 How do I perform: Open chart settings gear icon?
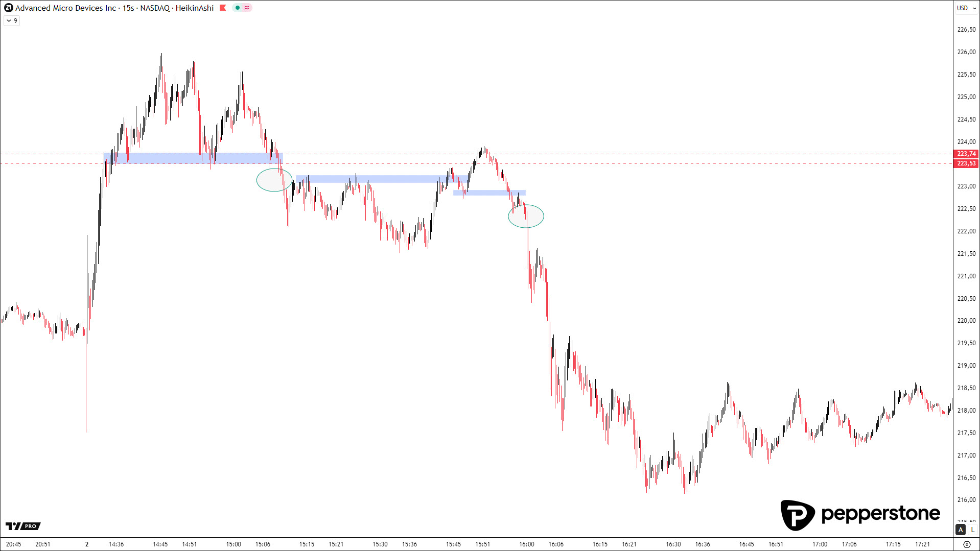(x=967, y=544)
